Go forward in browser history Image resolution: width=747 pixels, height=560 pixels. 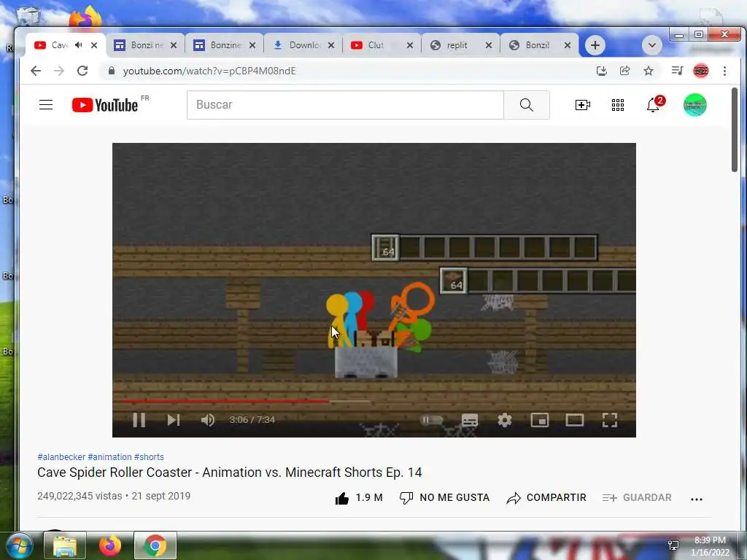coord(59,71)
